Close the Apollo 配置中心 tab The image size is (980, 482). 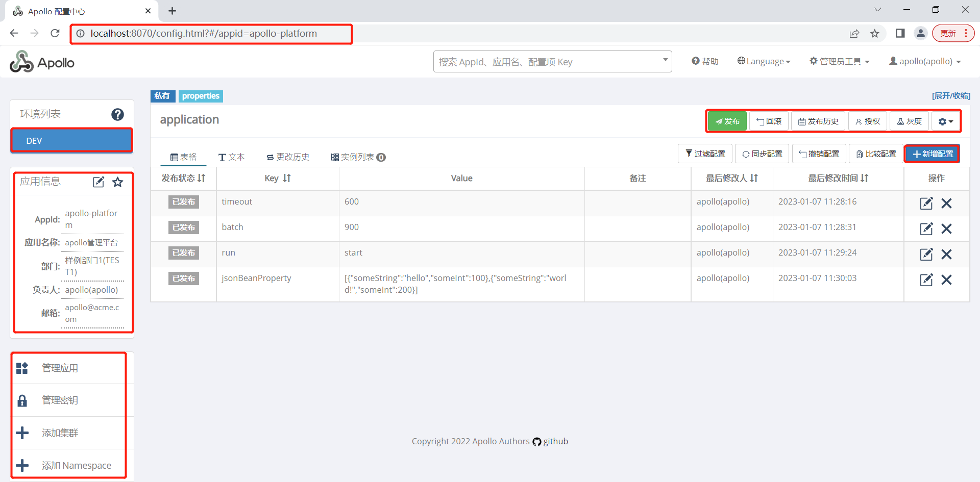(x=148, y=11)
